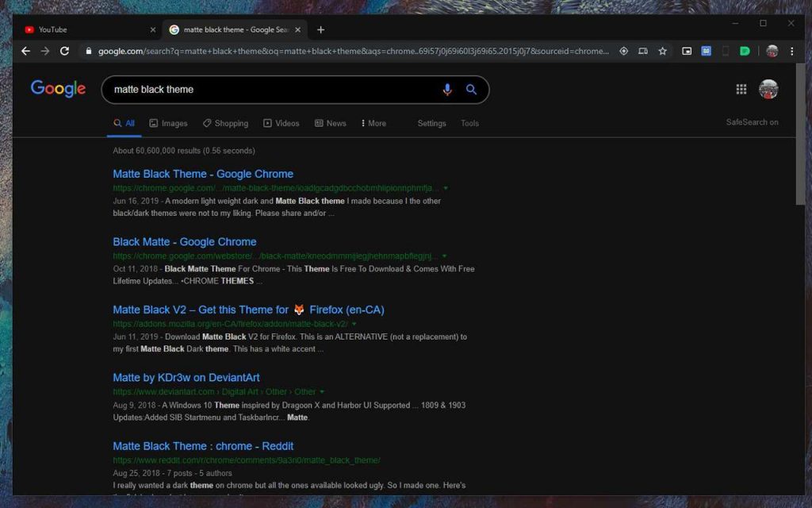Switch to Videos results
812x508 pixels.
click(x=282, y=123)
